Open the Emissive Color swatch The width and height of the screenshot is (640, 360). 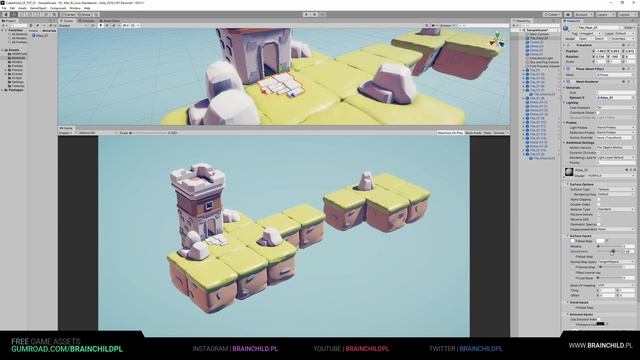tap(600, 324)
